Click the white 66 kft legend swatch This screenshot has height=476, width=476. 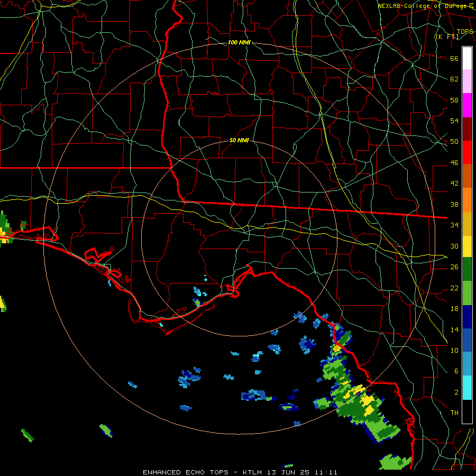467,58
